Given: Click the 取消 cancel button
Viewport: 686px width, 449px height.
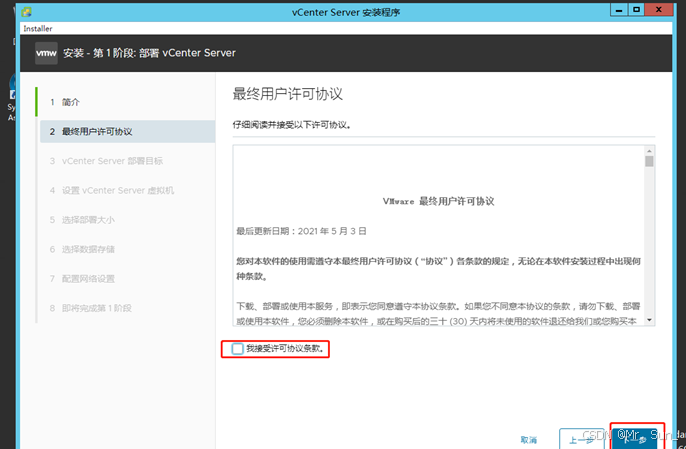Looking at the screenshot, I should pyautogui.click(x=528, y=440).
